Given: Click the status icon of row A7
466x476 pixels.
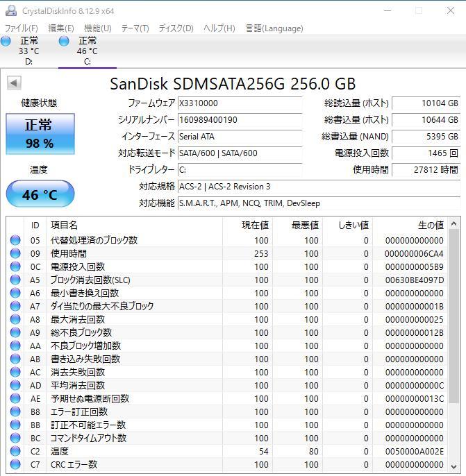Looking at the screenshot, I should (15, 306).
